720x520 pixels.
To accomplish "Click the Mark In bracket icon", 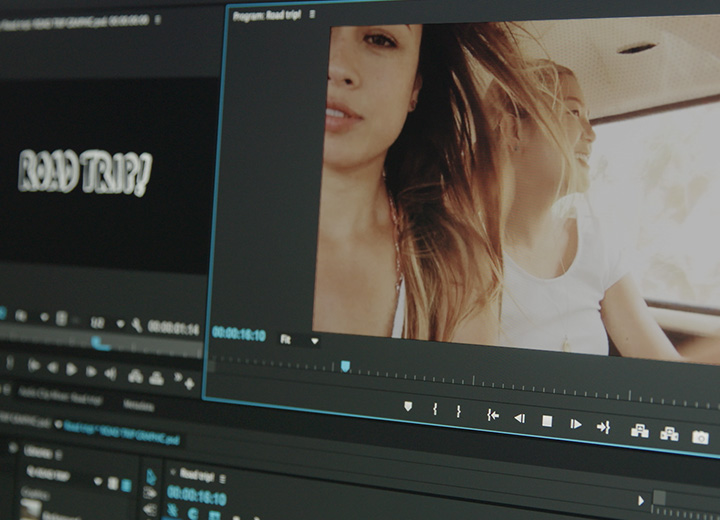I will [x=435, y=409].
